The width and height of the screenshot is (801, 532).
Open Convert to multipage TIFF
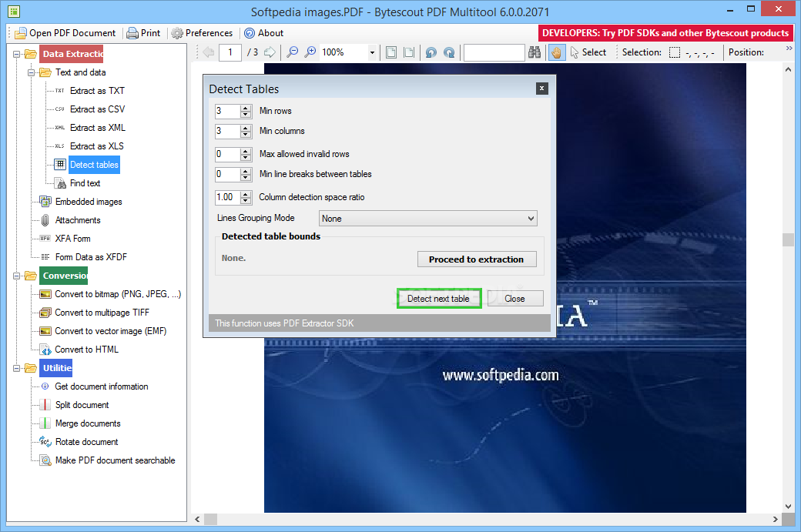tap(102, 313)
